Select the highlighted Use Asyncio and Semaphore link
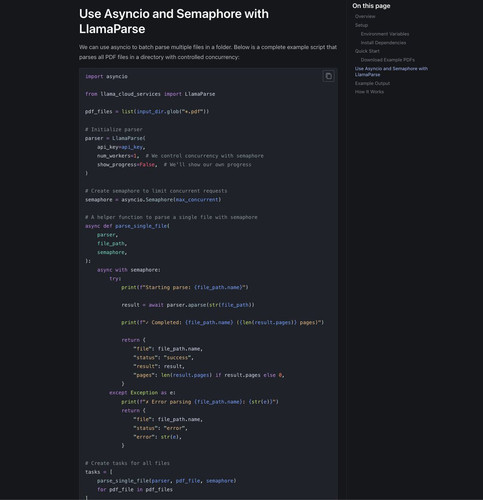 coord(391,71)
